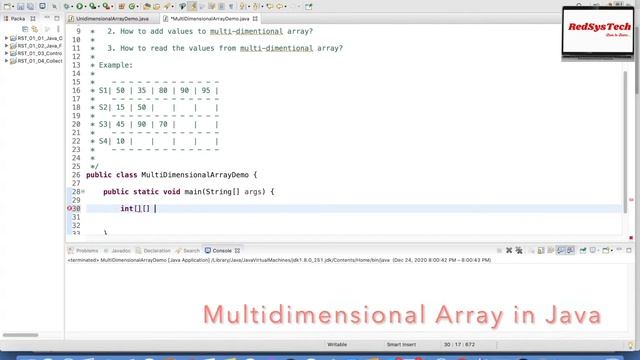Expand RST_01_01_Java project
The height and width of the screenshot is (360, 640).
pyautogui.click(x=7, y=38)
